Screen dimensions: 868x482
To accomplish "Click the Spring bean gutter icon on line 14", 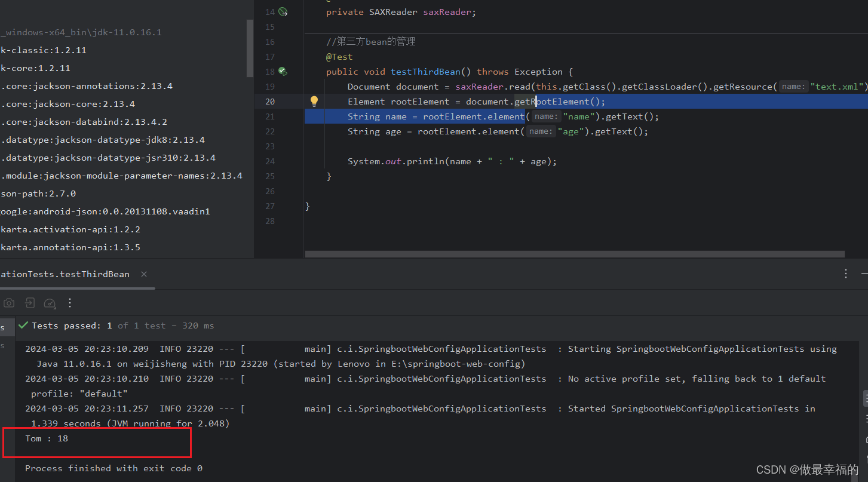I will [x=283, y=12].
